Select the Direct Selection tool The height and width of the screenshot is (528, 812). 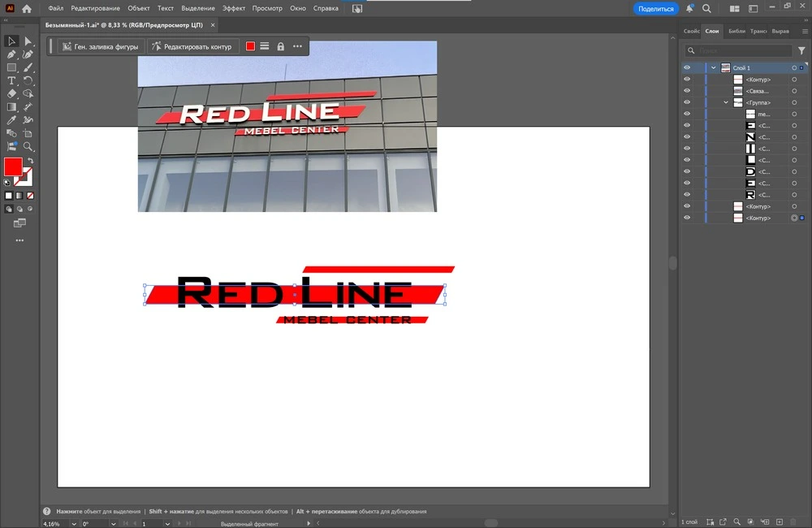pyautogui.click(x=28, y=41)
